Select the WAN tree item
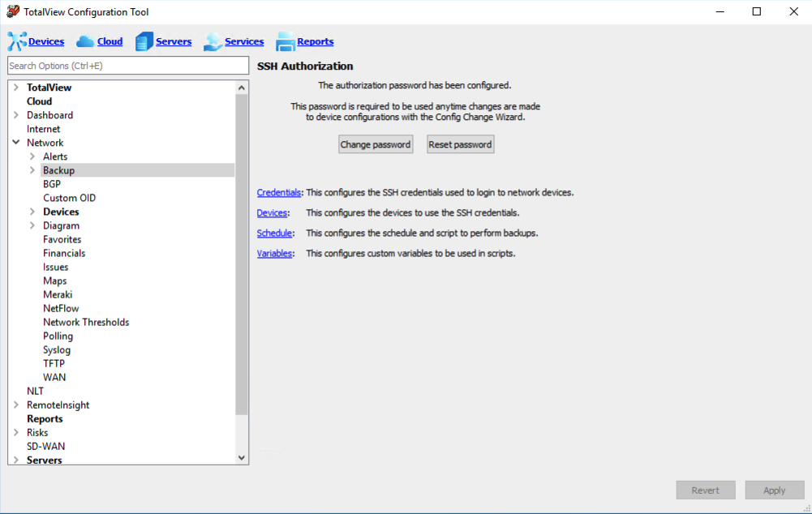Image resolution: width=812 pixels, height=514 pixels. coord(54,377)
